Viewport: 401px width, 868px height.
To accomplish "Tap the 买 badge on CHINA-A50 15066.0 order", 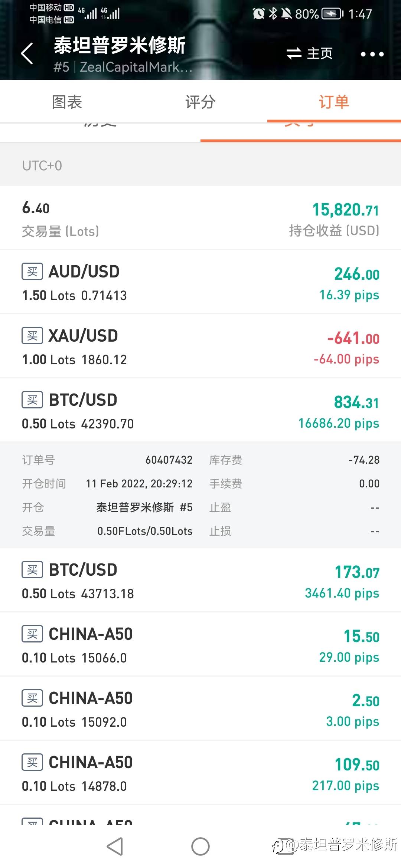I will [32, 634].
